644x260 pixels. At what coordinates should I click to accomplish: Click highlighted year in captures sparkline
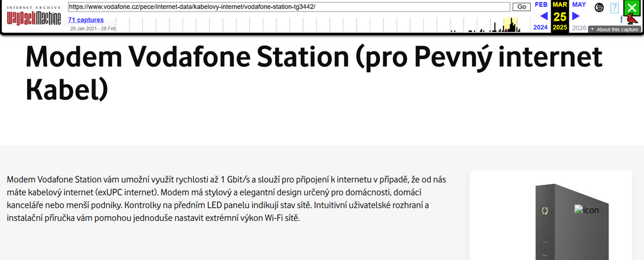pos(511,24)
